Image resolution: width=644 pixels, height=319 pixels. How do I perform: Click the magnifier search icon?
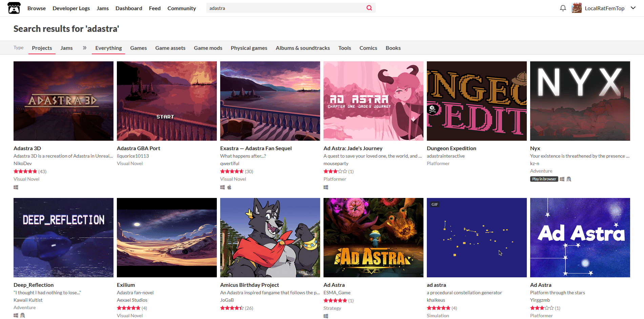pyautogui.click(x=369, y=8)
